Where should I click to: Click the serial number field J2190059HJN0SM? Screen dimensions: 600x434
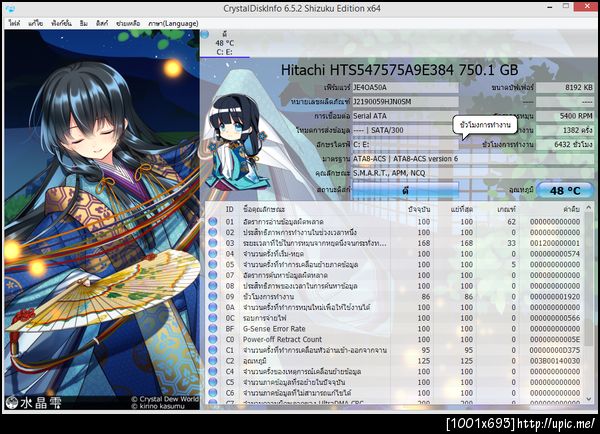click(405, 102)
